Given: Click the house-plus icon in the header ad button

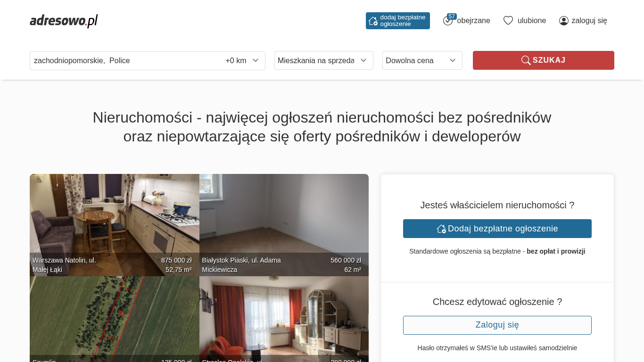Looking at the screenshot, I should point(373,21).
